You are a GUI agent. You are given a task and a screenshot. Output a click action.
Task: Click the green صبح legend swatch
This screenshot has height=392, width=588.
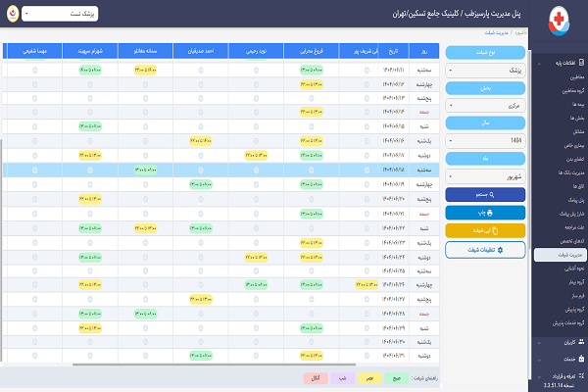[x=396, y=378]
